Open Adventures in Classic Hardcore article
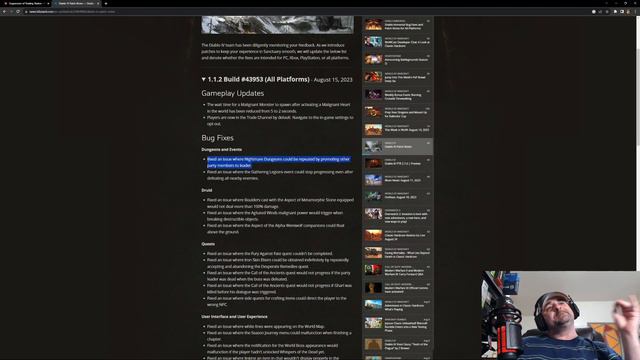Screen dimensions: 640x360 398,306
